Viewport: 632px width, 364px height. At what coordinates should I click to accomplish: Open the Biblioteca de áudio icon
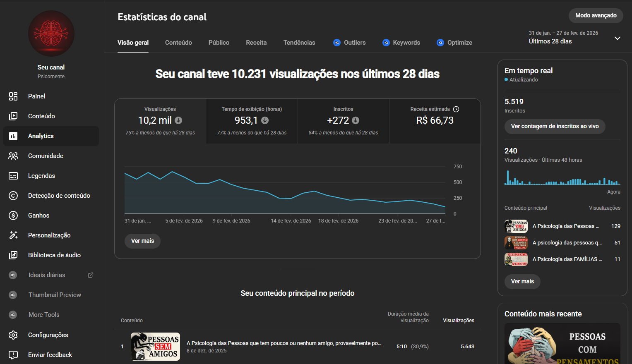(13, 255)
